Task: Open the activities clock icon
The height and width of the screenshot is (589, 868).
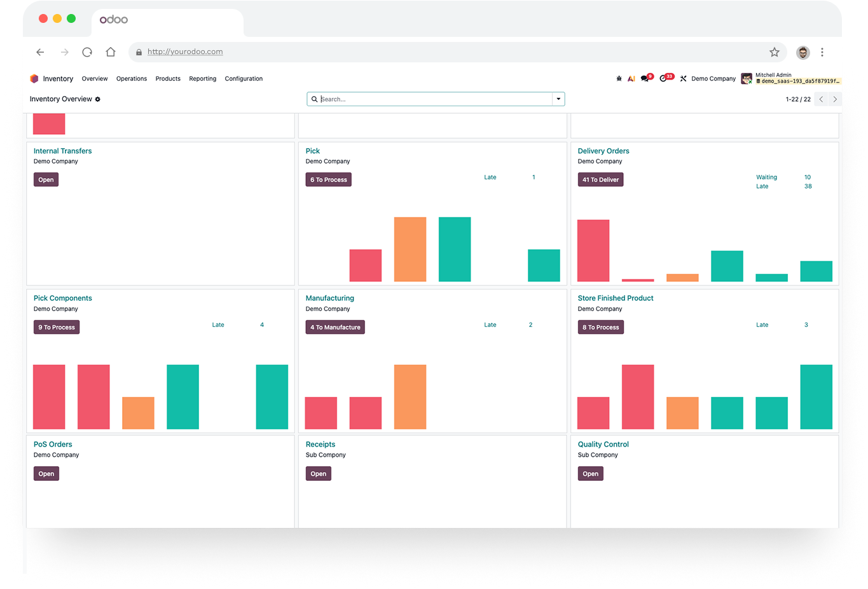Action: [x=665, y=78]
